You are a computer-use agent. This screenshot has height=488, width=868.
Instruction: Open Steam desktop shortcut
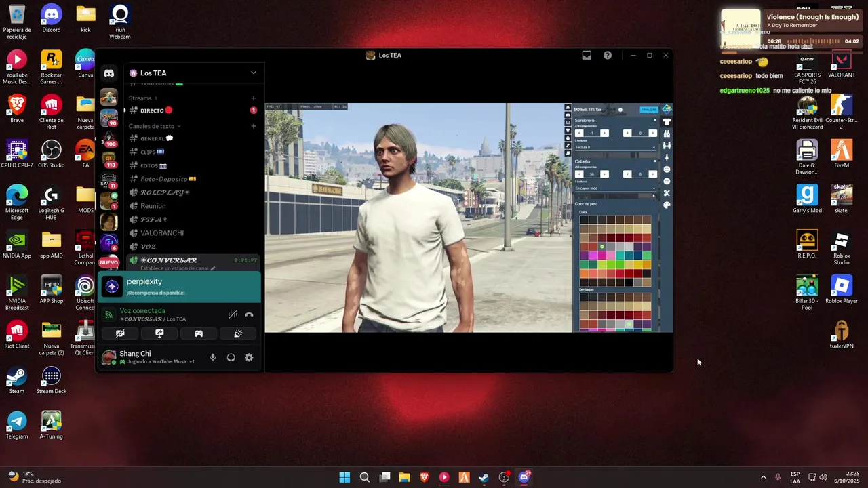17,380
